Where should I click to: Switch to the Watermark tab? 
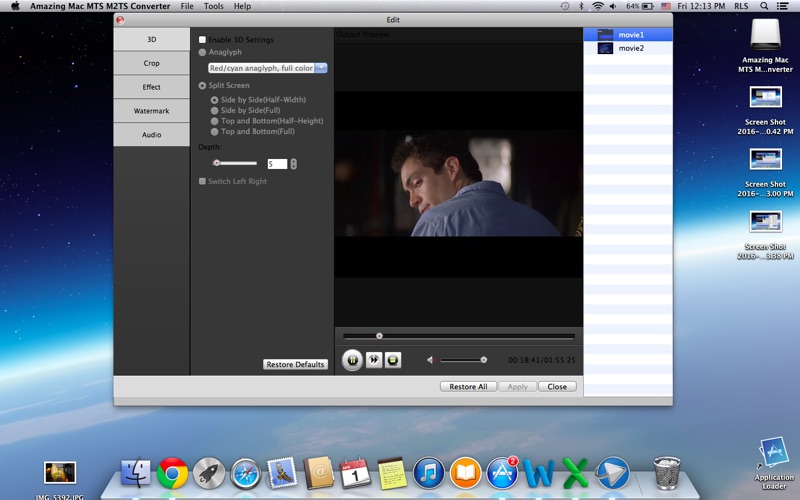click(152, 111)
